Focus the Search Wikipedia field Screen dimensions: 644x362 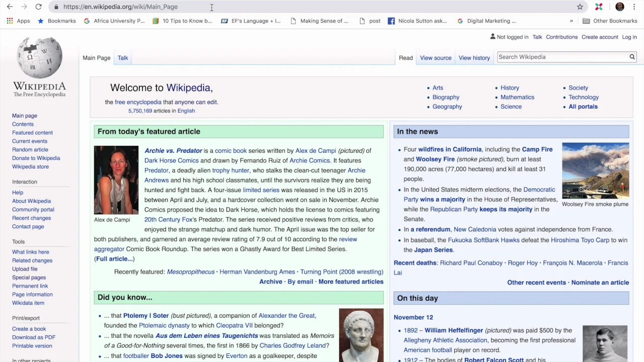[562, 57]
